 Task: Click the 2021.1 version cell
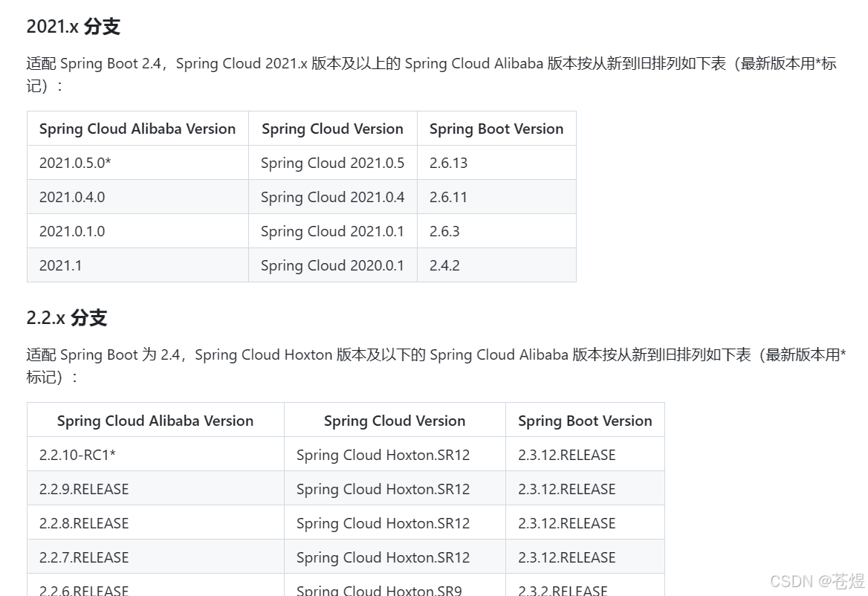pos(60,265)
